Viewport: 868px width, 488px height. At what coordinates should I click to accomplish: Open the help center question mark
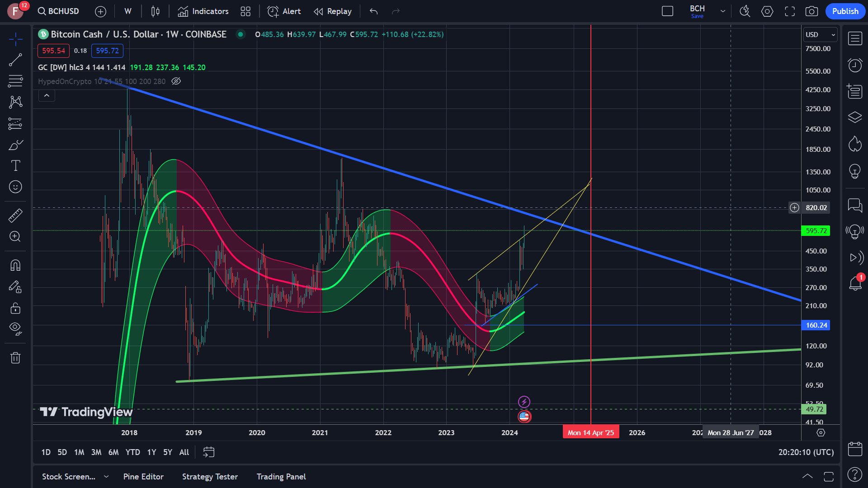click(x=855, y=474)
